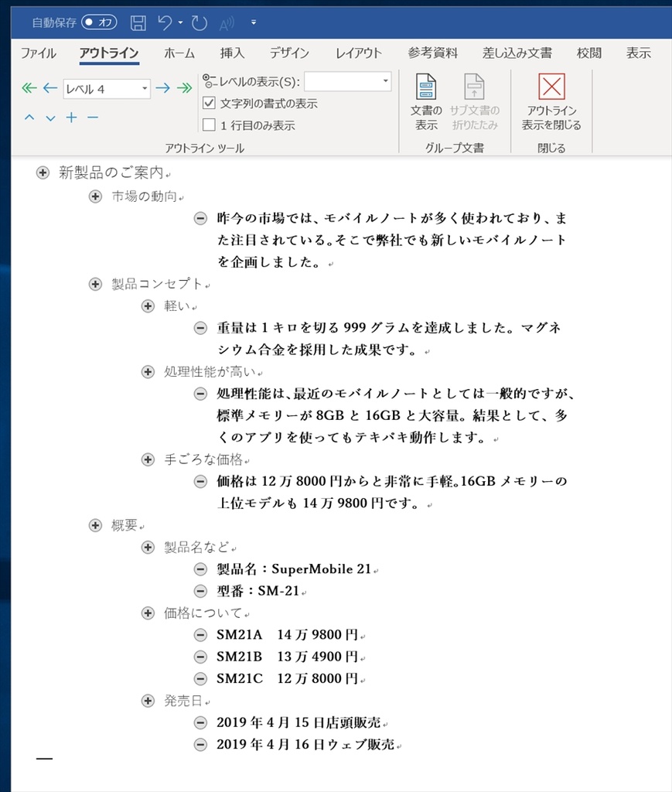Promote one level with left arrow
Viewport: 672px width, 792px height.
point(50,88)
